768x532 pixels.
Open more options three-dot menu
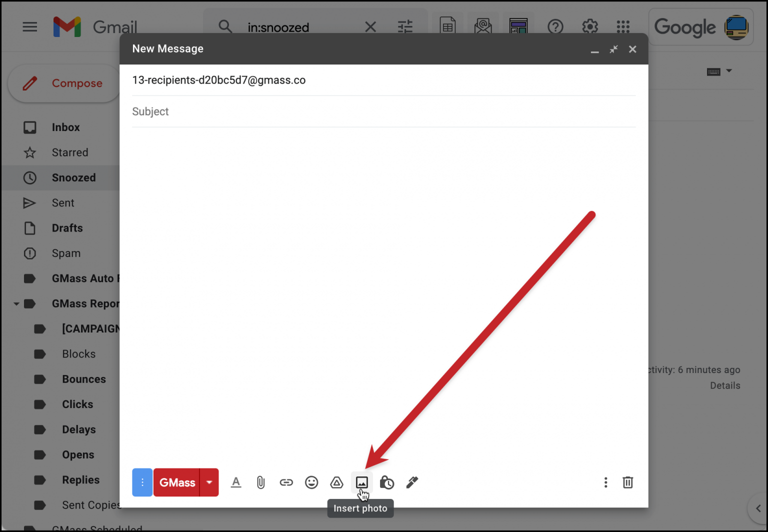[605, 482]
